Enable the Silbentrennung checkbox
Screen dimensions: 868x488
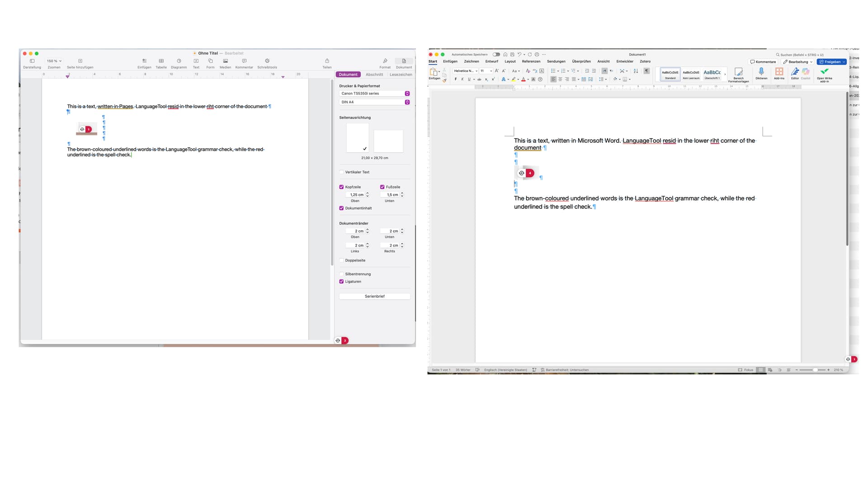341,274
